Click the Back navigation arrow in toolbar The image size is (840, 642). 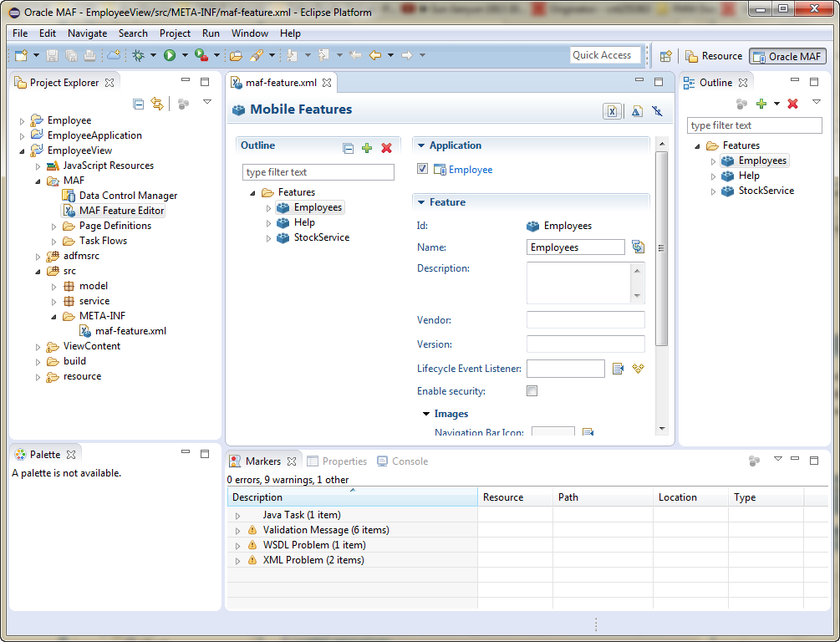tap(375, 55)
